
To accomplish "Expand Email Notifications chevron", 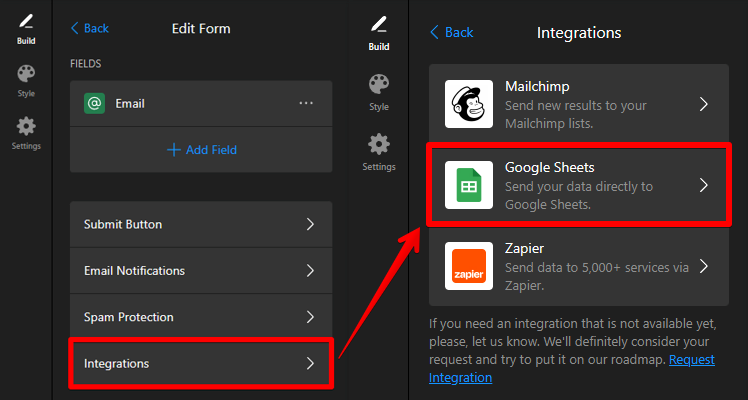I will click(310, 270).
